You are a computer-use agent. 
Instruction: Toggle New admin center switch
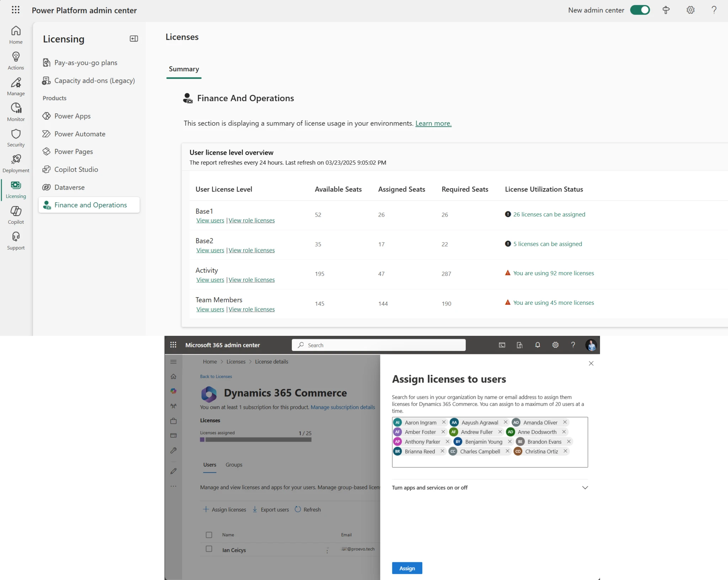(640, 10)
